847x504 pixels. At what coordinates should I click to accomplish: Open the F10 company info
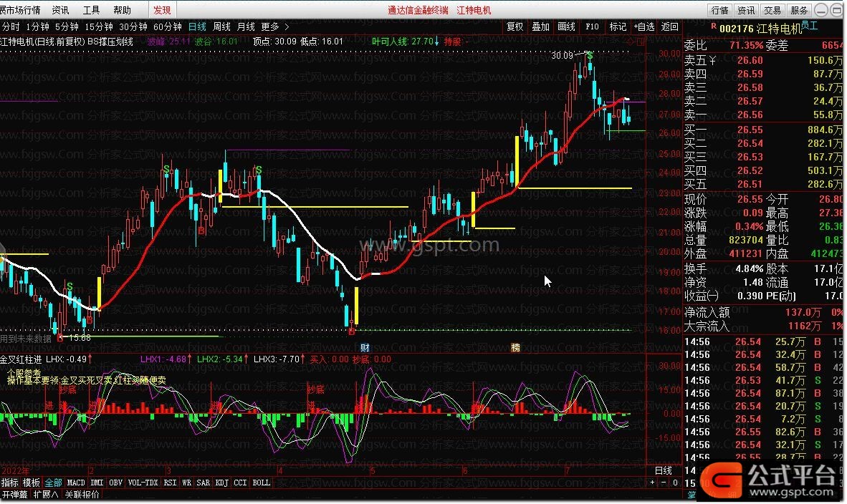(592, 26)
